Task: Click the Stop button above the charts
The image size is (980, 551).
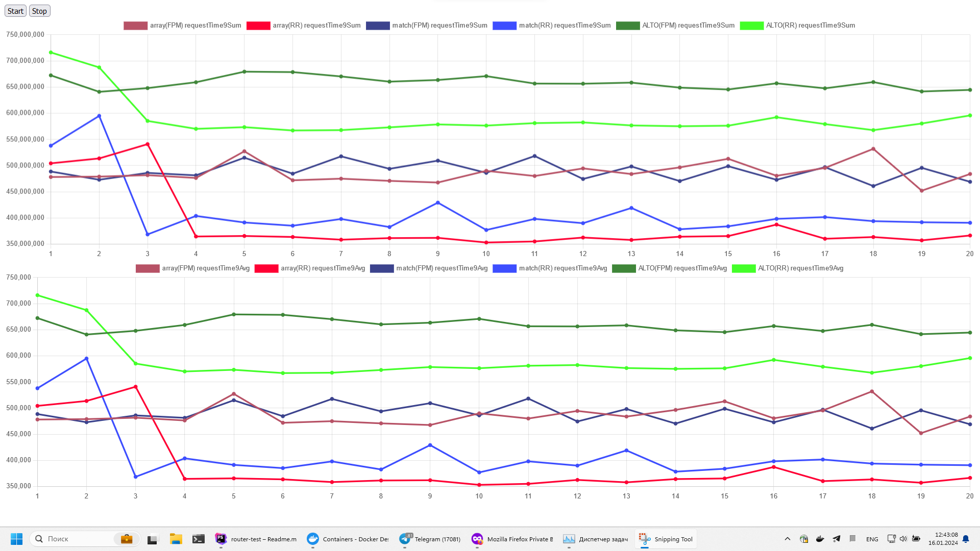Action: (x=39, y=11)
